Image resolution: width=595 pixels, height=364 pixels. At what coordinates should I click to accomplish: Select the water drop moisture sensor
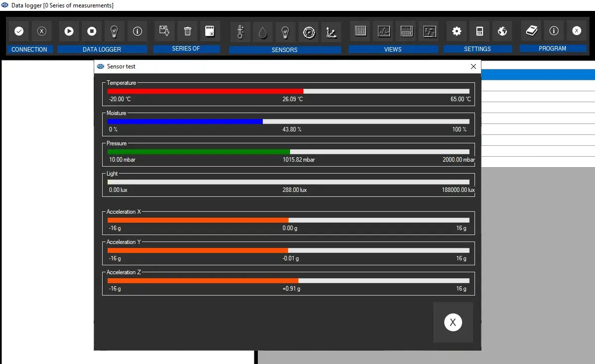[x=263, y=32]
